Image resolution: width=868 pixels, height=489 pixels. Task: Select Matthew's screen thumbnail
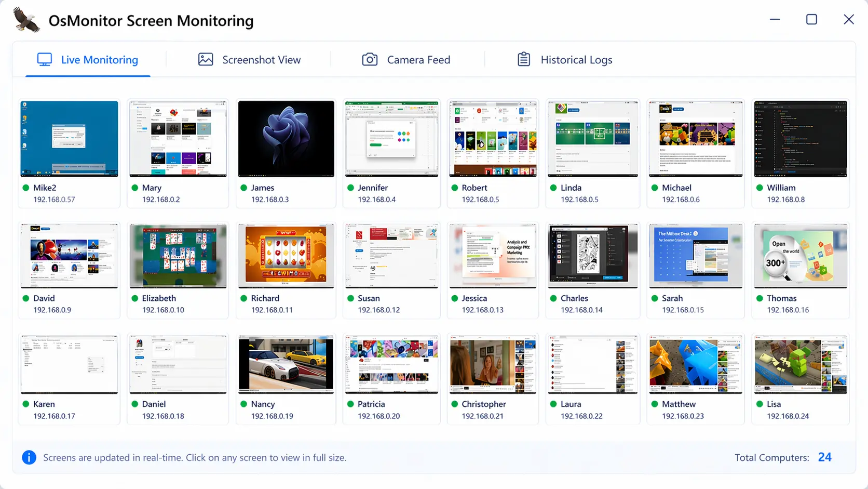click(x=696, y=364)
